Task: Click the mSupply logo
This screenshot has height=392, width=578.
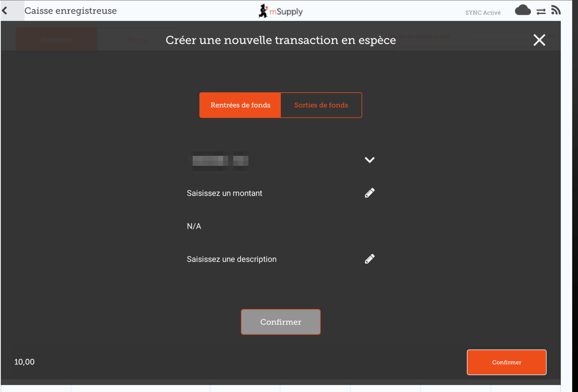Action: (281, 11)
